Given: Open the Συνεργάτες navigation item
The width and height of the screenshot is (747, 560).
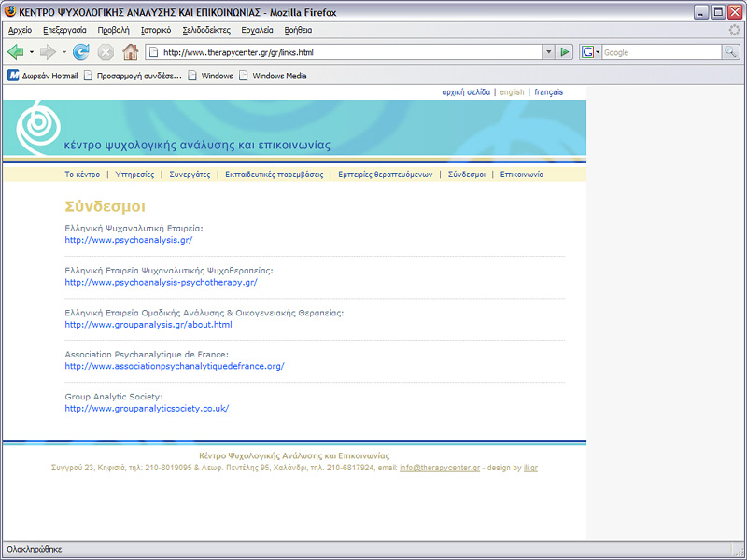Looking at the screenshot, I should pyautogui.click(x=190, y=175).
